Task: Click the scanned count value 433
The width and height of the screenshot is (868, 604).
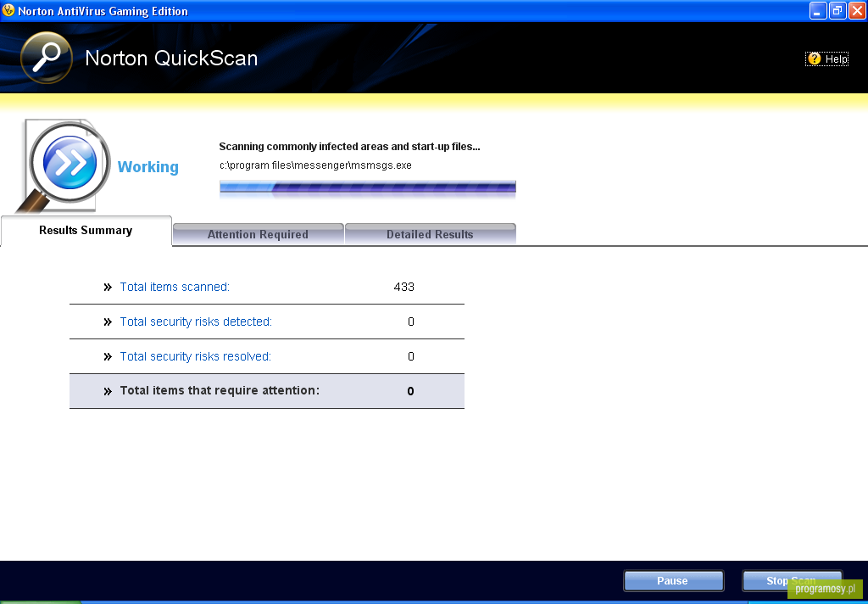Action: [403, 287]
